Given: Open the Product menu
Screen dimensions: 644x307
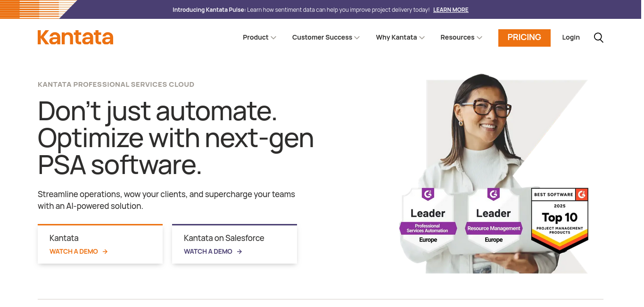Looking at the screenshot, I should click(256, 37).
